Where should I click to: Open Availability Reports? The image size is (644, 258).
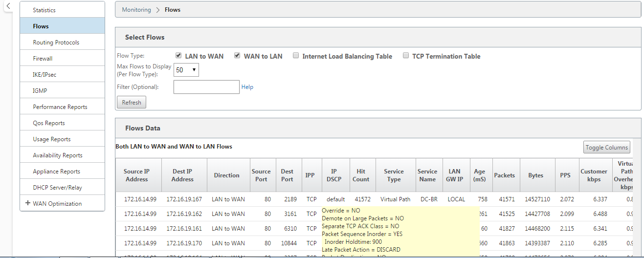[62, 155]
